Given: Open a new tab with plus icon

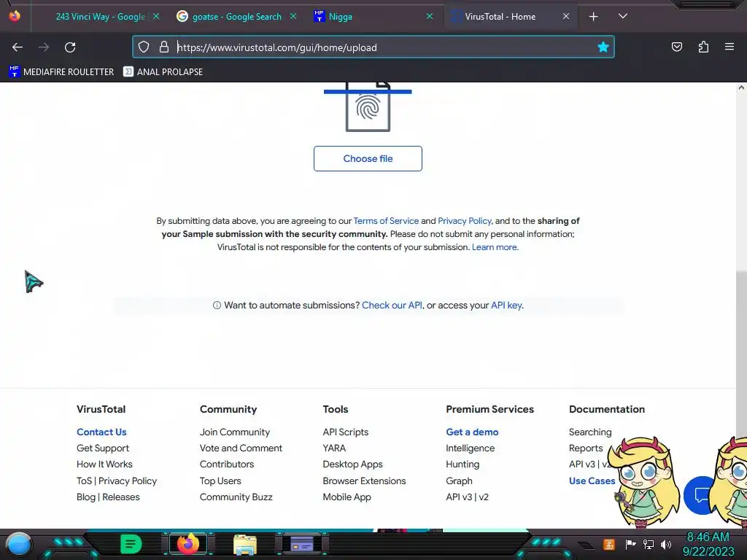Looking at the screenshot, I should pos(593,17).
